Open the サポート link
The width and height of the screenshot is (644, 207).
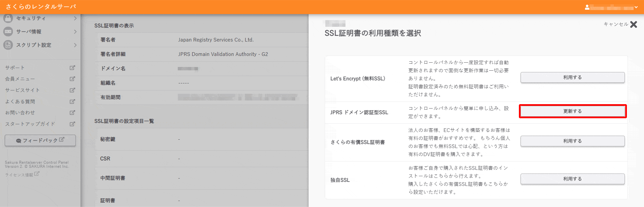[15, 68]
